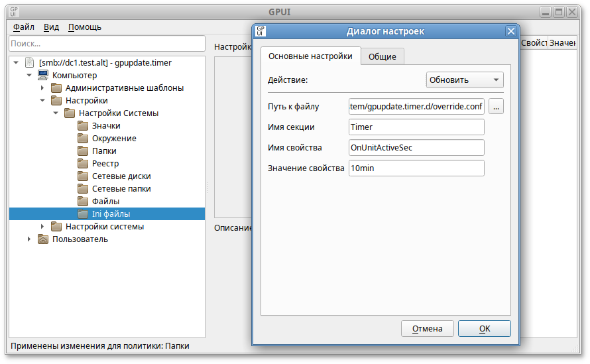Click the policy document icon in tree
Viewport: 590px width, 364px height.
coord(29,63)
